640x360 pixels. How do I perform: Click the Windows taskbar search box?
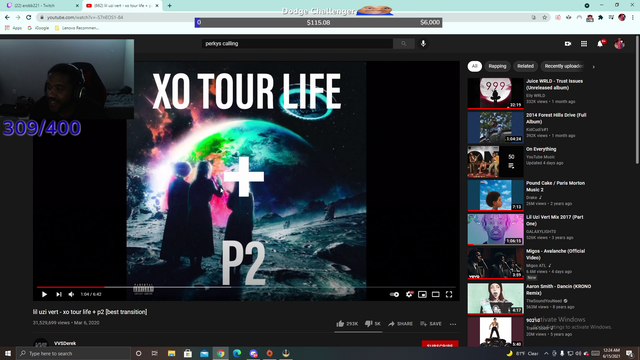tap(73, 353)
